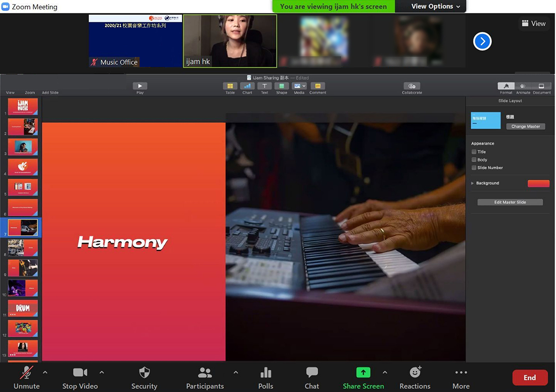Click the green Share Screen icon
Image resolution: width=556 pixels, height=392 pixels.
click(x=363, y=373)
